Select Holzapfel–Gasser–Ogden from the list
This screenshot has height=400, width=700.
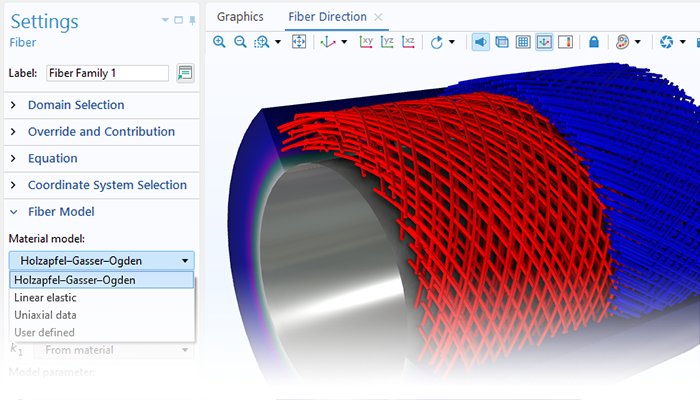(x=102, y=280)
